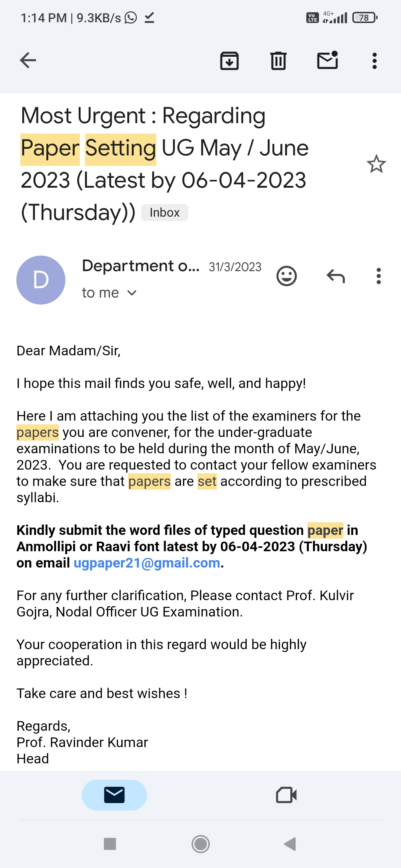Open message options three-dot menu
The height and width of the screenshot is (868, 401).
[x=379, y=276]
